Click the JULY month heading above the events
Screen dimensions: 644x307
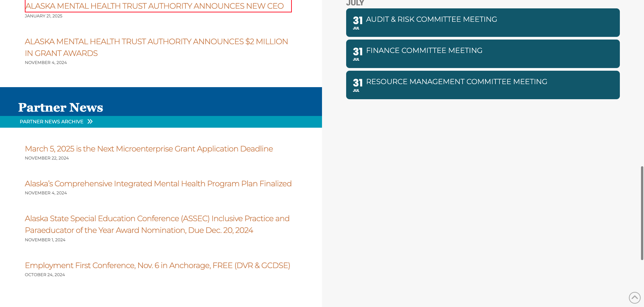click(355, 3)
